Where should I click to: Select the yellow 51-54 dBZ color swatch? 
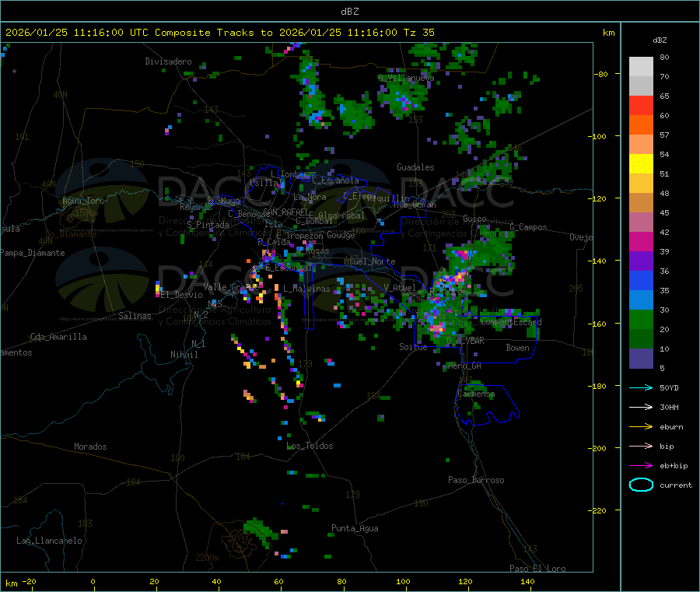point(641,164)
